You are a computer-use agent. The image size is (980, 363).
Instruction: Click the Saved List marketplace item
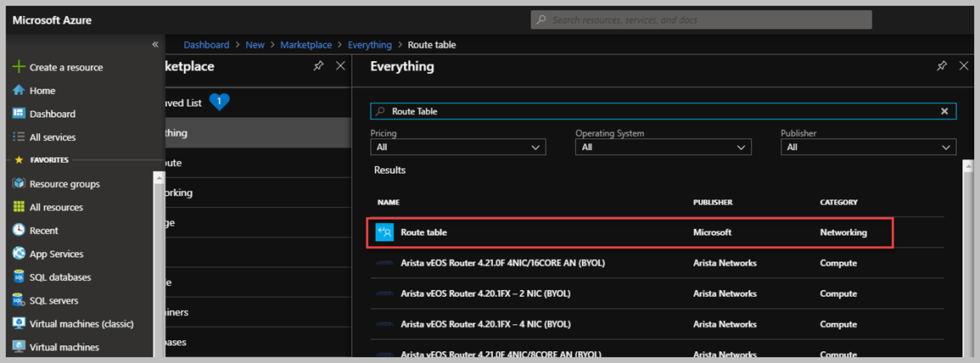click(x=256, y=103)
